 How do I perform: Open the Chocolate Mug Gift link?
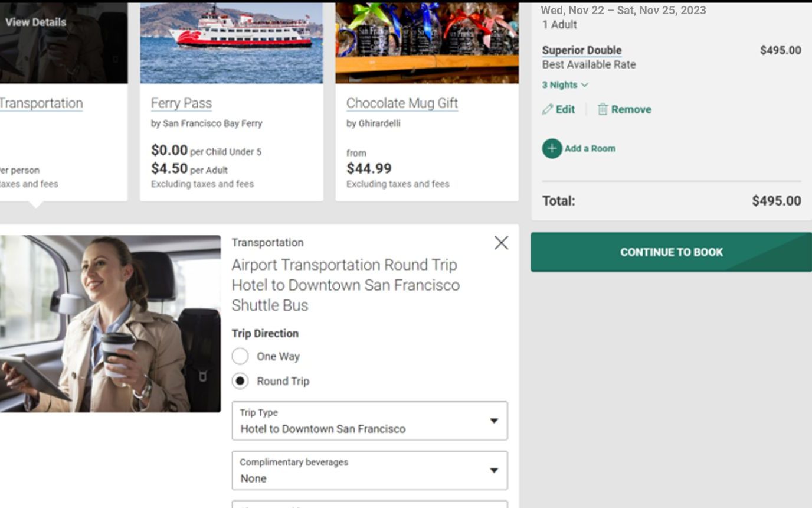402,103
